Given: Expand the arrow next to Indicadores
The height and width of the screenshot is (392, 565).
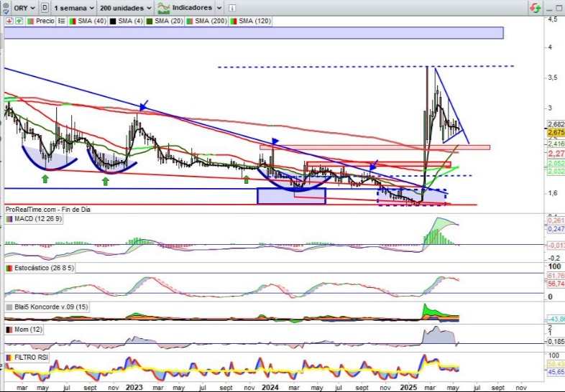Looking at the screenshot, I should (219, 8).
